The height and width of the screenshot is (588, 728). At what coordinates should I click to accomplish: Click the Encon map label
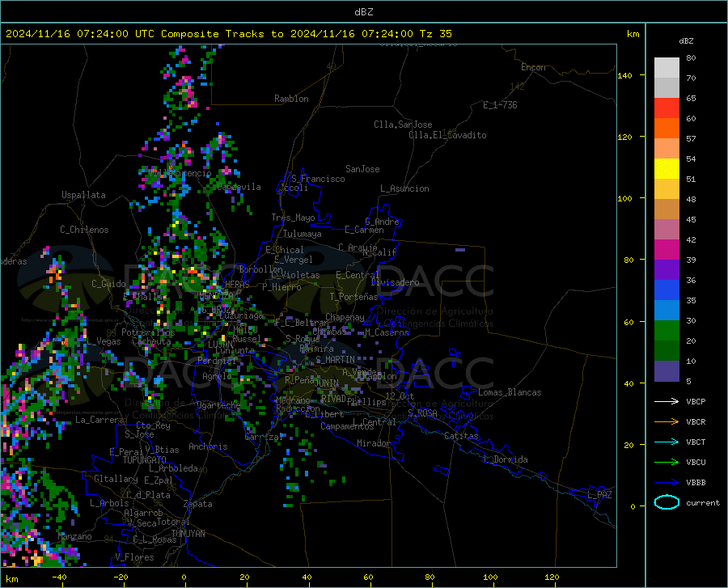click(x=533, y=67)
